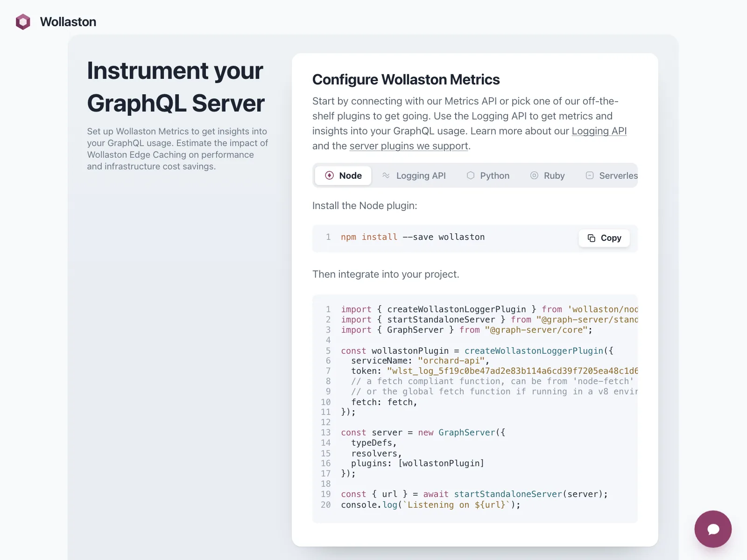
Task: Select the Node tab
Action: [343, 175]
